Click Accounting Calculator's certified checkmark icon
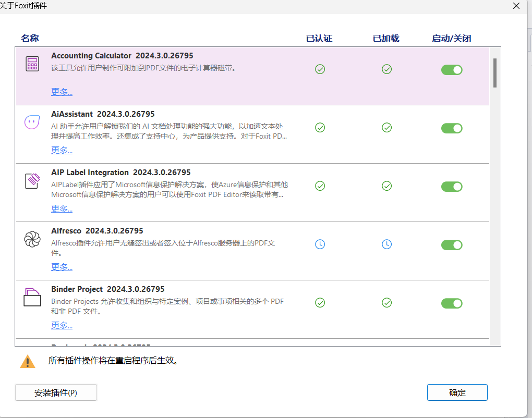 coord(320,69)
